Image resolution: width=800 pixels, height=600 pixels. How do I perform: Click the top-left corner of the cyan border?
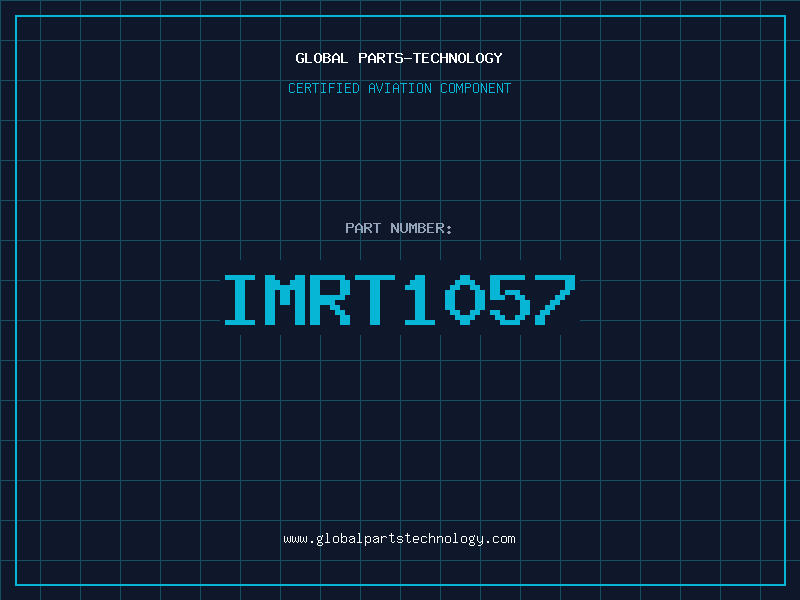pos(16,16)
